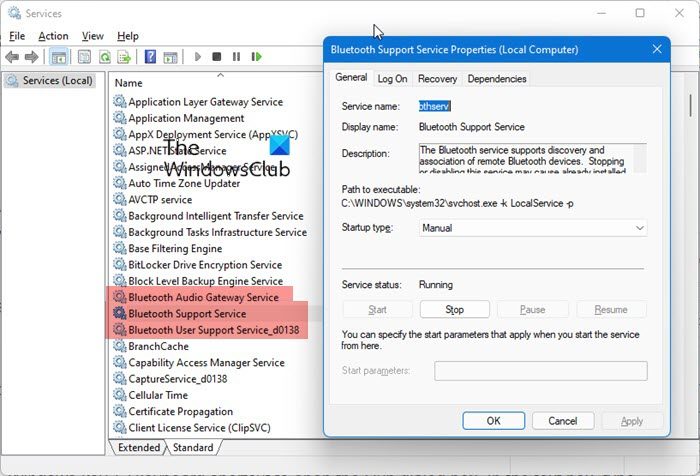
Task: Click the Refresh toolbar icon
Action: tap(104, 57)
